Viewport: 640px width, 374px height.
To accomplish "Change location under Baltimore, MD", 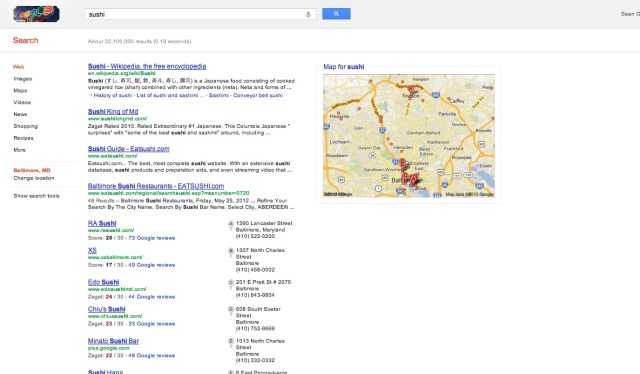I will (x=33, y=178).
